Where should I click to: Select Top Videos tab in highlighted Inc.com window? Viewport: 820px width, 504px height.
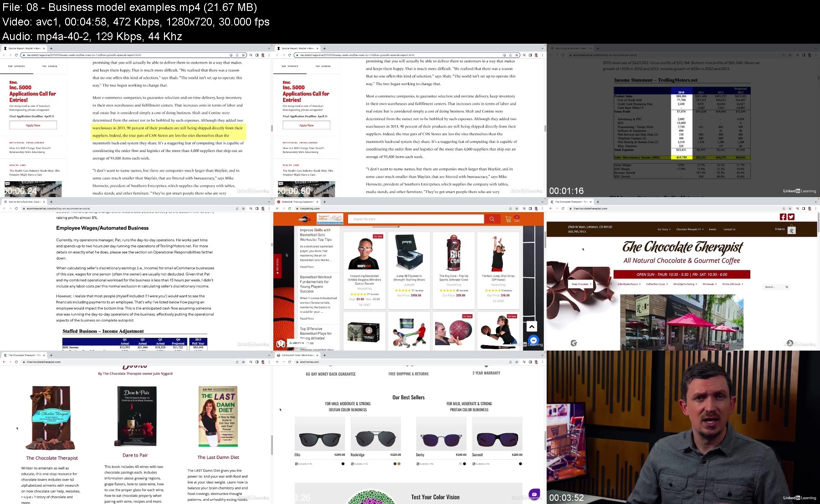pos(50,66)
